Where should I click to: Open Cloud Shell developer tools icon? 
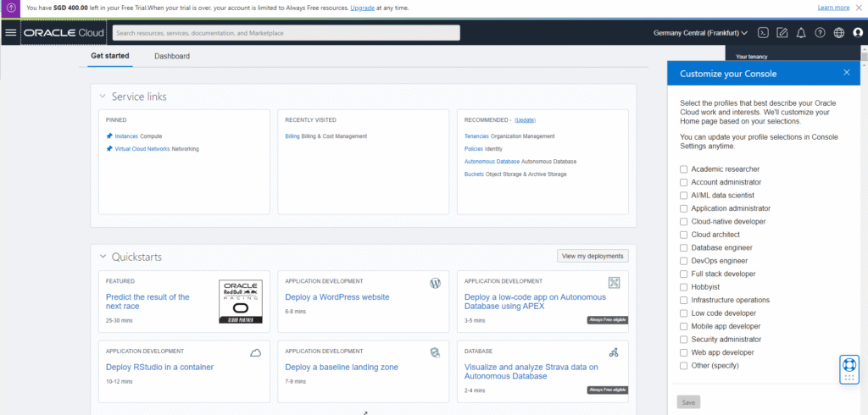(x=763, y=33)
